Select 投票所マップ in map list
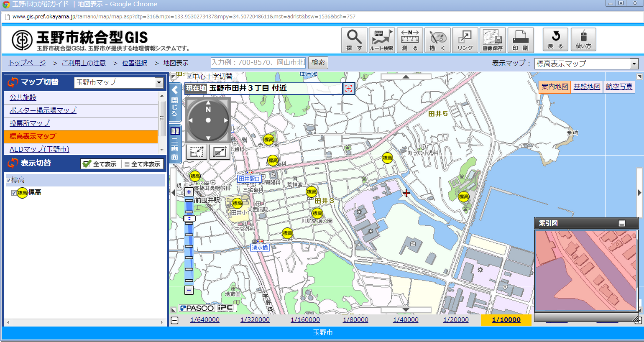The image size is (644, 342). tap(30, 123)
